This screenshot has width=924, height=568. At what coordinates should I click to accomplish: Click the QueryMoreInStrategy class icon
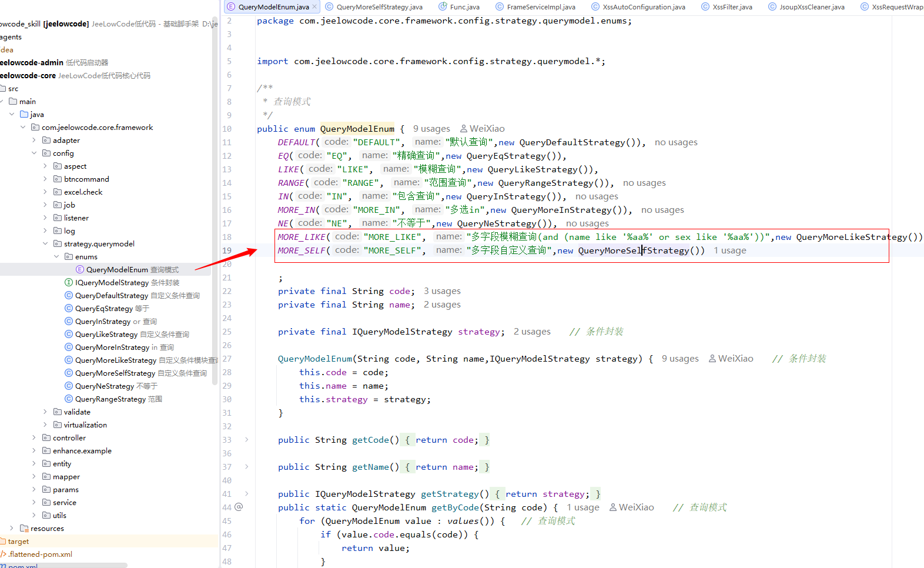(x=69, y=347)
